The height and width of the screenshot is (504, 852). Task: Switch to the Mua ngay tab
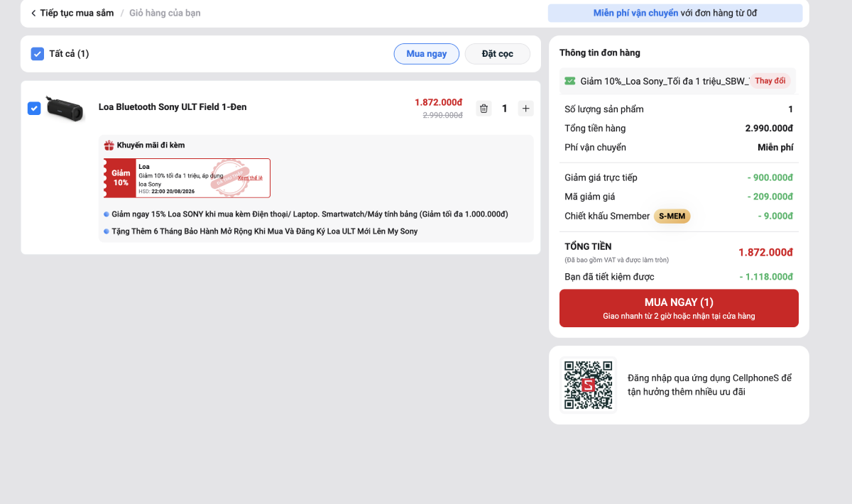tap(427, 54)
